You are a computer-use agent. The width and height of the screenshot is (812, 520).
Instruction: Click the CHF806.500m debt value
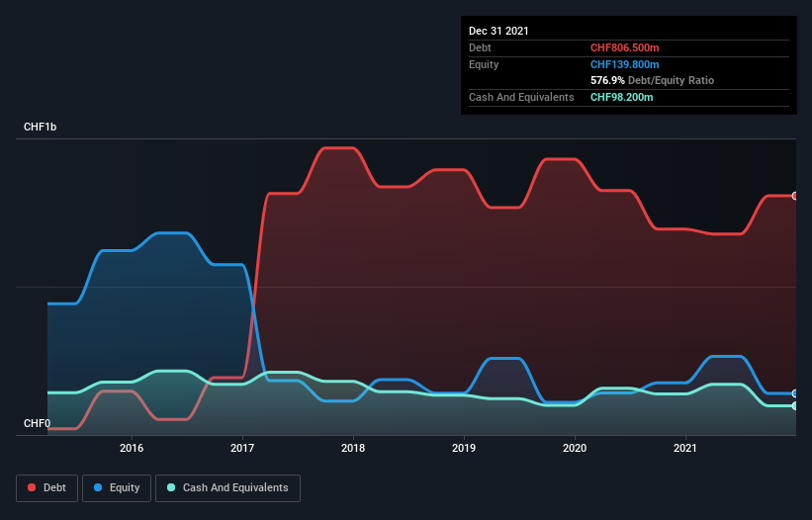(x=624, y=47)
